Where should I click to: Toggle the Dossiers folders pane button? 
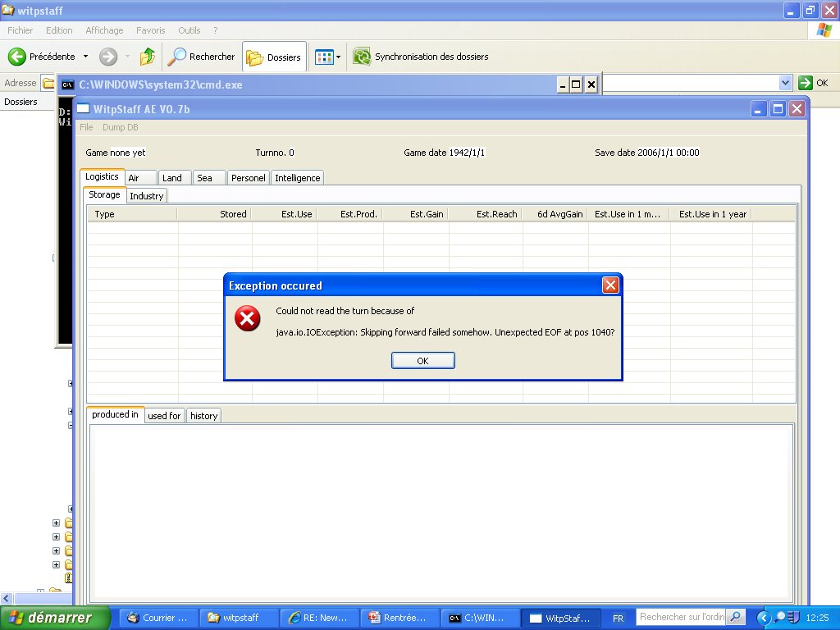(x=274, y=57)
